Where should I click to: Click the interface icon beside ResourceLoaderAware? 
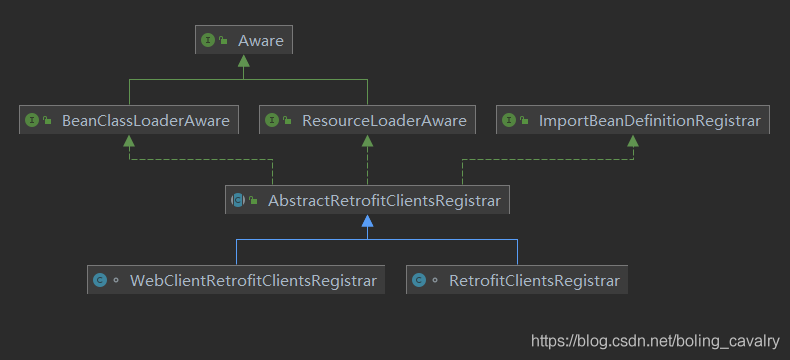272,120
